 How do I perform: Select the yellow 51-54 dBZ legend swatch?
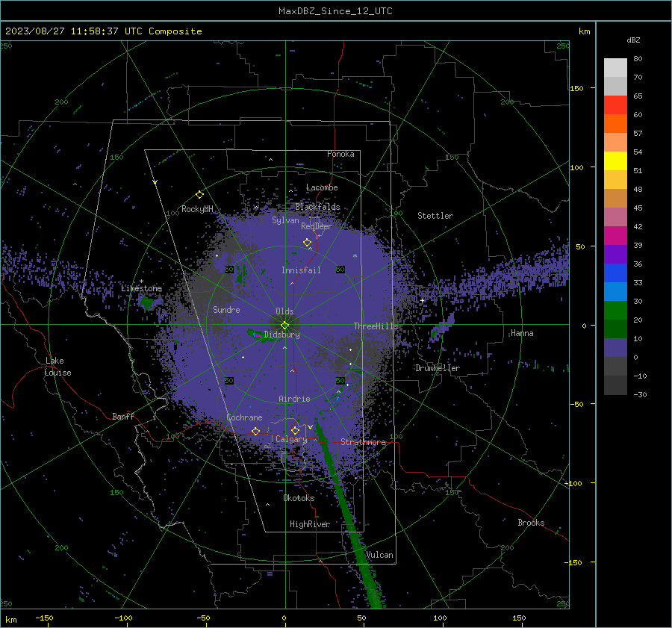(x=615, y=161)
